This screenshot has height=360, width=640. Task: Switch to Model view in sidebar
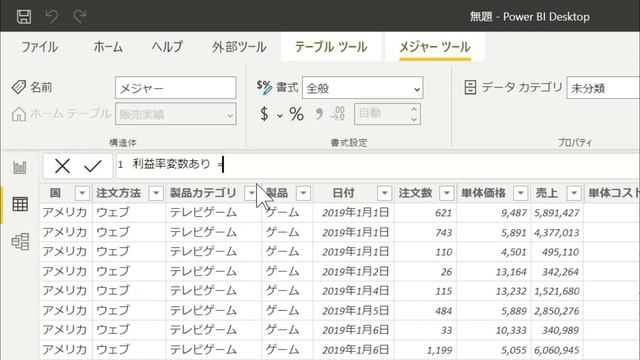(20, 242)
